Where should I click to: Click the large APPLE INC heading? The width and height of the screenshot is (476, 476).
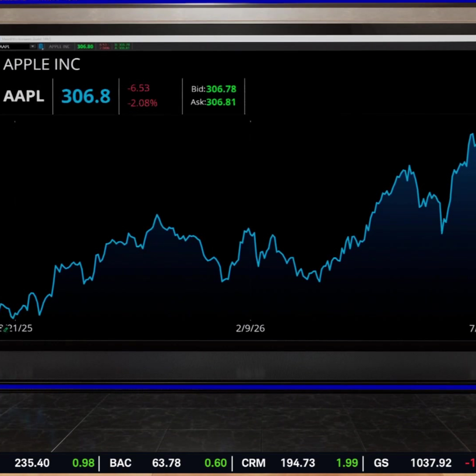tap(42, 65)
